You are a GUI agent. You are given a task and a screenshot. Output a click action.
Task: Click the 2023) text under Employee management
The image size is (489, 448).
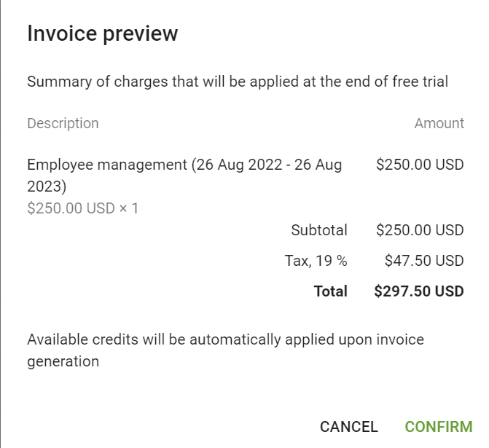tap(47, 186)
